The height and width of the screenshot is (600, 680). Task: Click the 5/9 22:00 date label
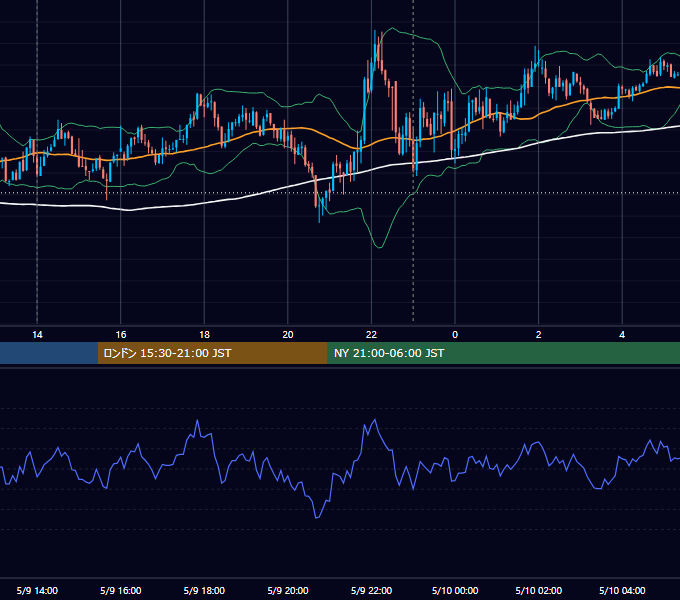click(x=371, y=590)
